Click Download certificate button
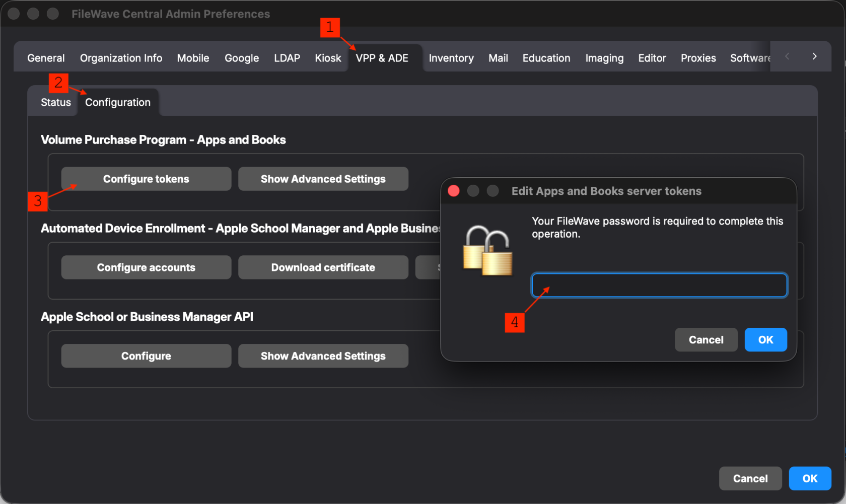 click(323, 267)
